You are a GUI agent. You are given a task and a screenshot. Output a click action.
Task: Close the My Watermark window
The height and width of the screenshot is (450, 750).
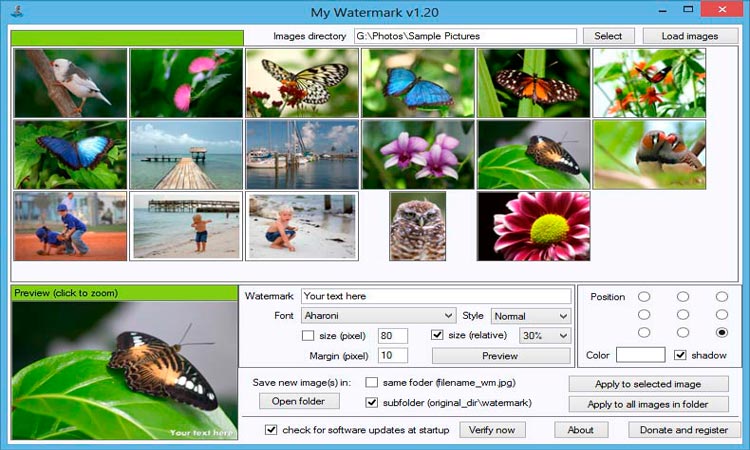tap(722, 9)
